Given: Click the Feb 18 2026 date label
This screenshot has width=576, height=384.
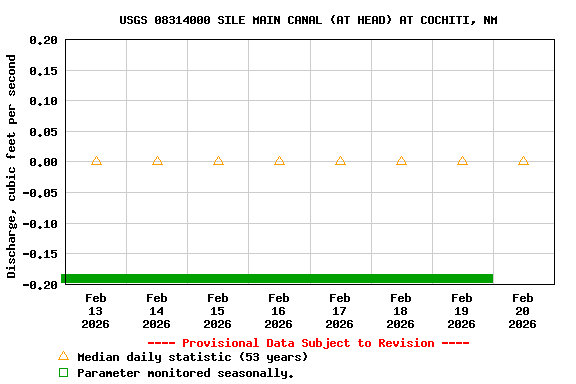Looking at the screenshot, I should (400, 311).
